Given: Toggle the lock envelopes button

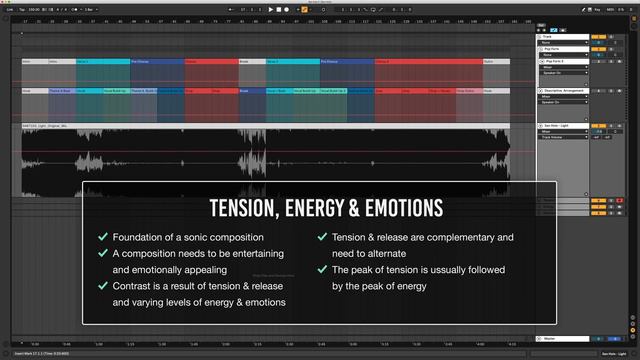Looking at the screenshot, I should click(x=563, y=30).
